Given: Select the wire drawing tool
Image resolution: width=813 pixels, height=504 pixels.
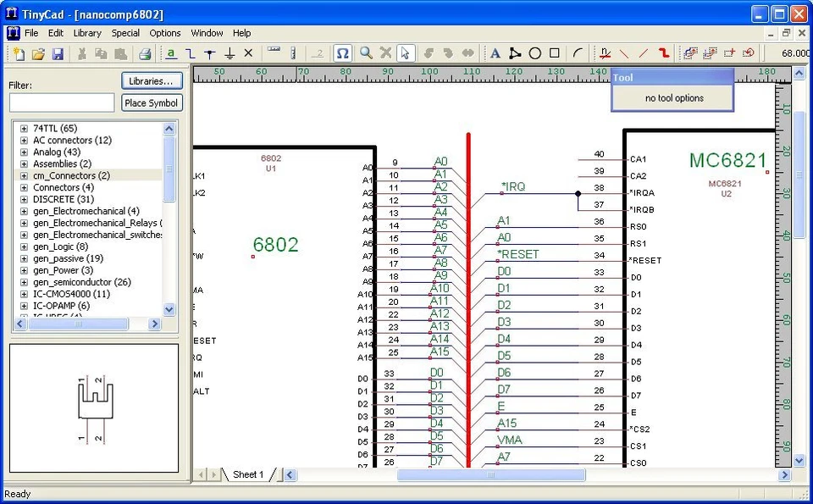Looking at the screenshot, I should coord(190,53).
